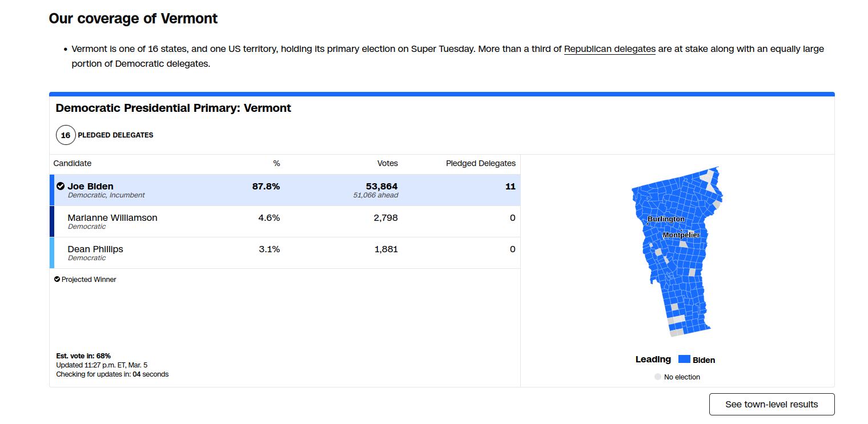Open the Republican delegates link
Screen dimensions: 868x424
pos(609,49)
